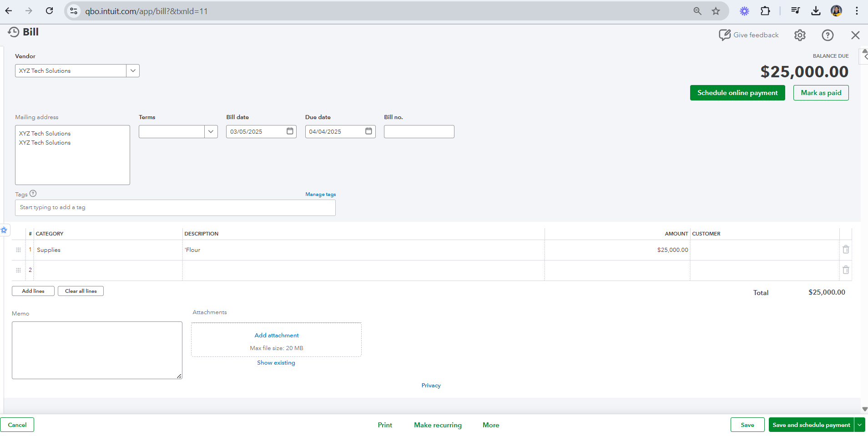Screen dimensions: 868x436
Task: Open the purple snowflake browser extension
Action: point(744,11)
